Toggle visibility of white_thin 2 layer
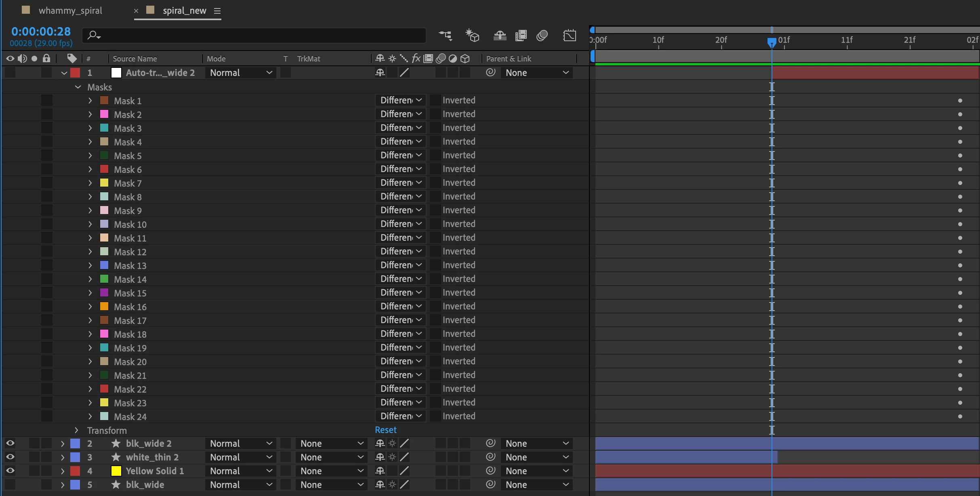The width and height of the screenshot is (980, 496). point(10,457)
